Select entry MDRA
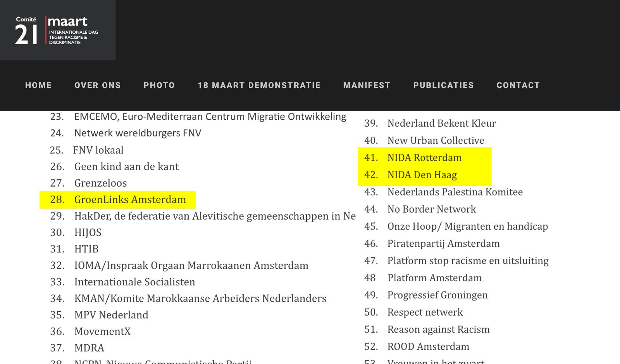This screenshot has width=620, height=364. (x=77, y=348)
